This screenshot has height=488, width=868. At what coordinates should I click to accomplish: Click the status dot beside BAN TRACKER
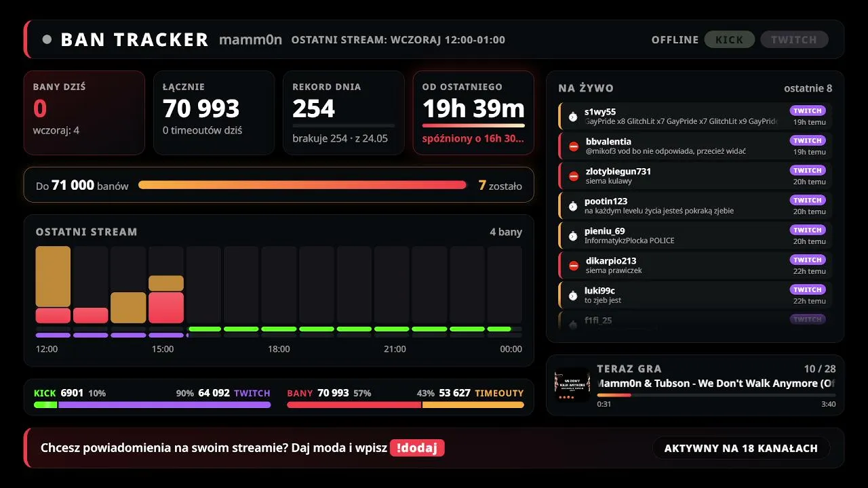click(47, 39)
